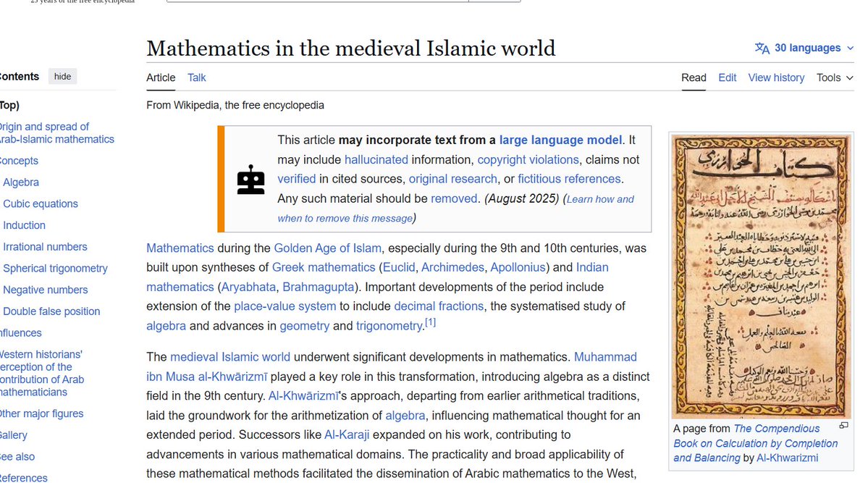Go to Other major figures section
The height and width of the screenshot is (483, 868).
(41, 413)
